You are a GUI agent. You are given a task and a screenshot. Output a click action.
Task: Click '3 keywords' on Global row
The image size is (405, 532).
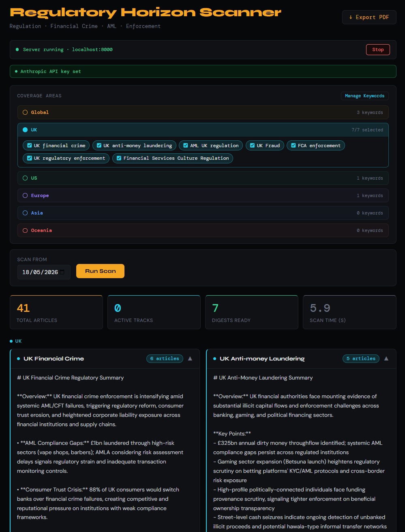(370, 112)
